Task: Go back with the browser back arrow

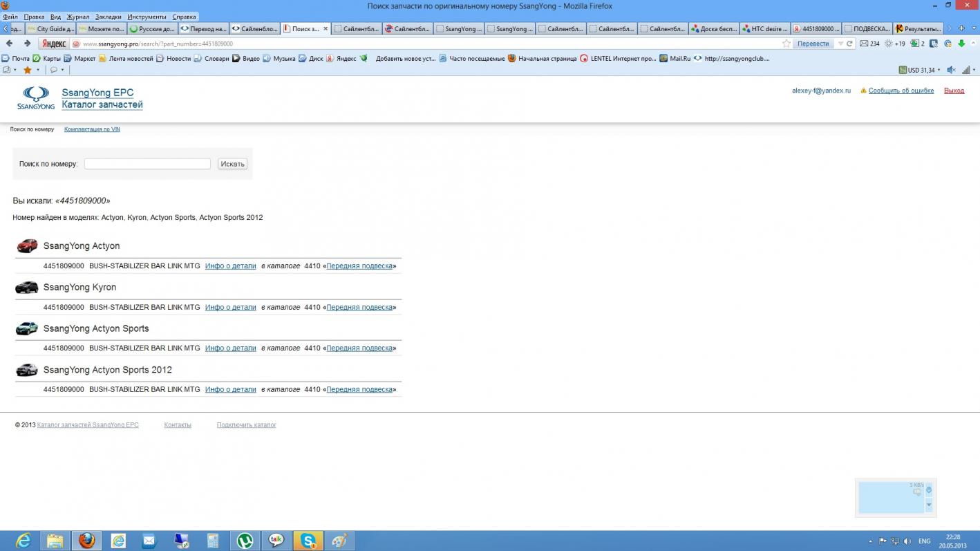Action: click(9, 44)
